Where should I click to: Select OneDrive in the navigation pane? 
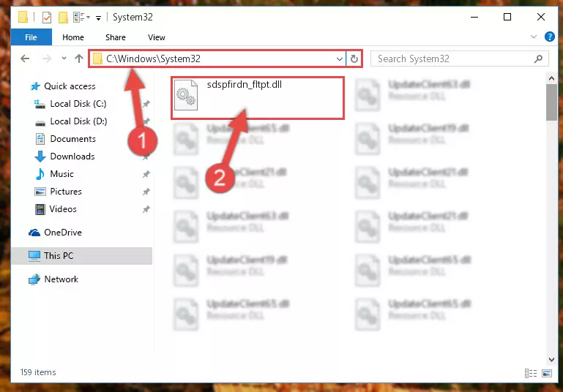click(62, 233)
